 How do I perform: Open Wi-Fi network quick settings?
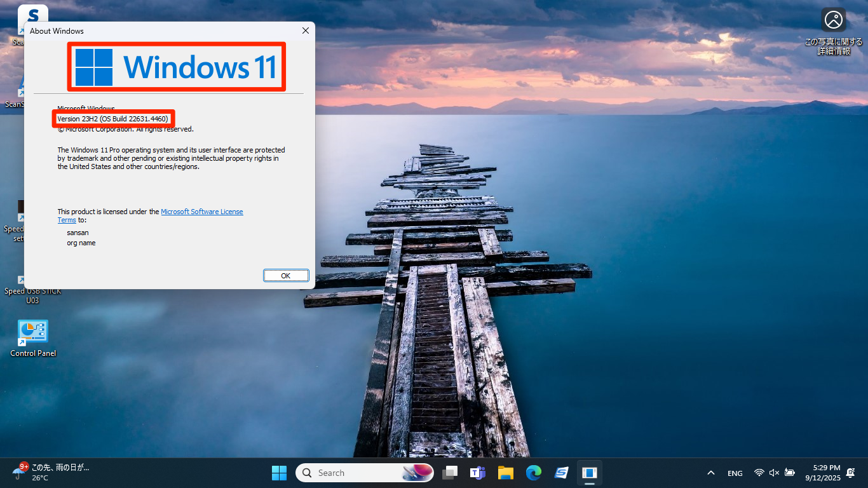[759, 473]
